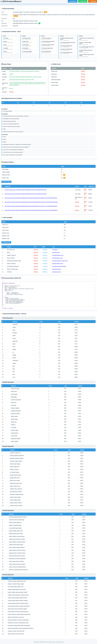Click Total Links row in Links Analysis metrics
The height and width of the screenshot is (644, 97).
48,225
